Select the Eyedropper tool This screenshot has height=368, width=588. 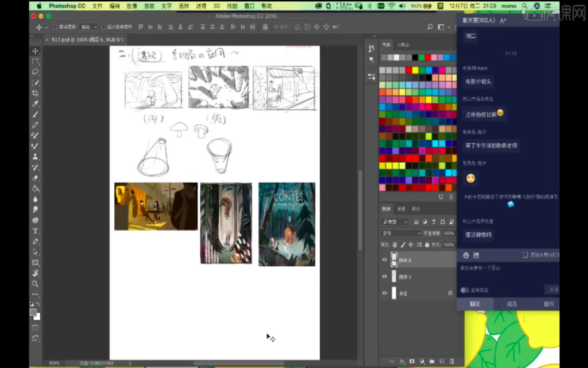[x=36, y=103]
